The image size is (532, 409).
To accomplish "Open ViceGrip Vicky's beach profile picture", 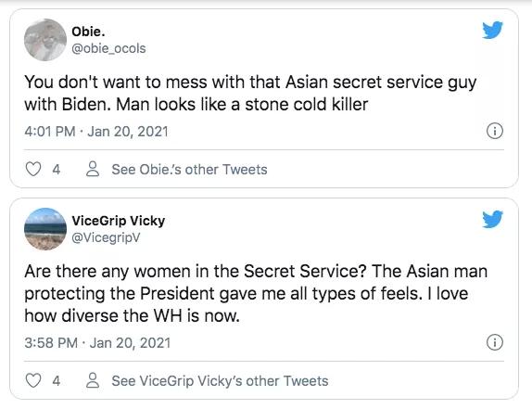I will click(45, 229).
